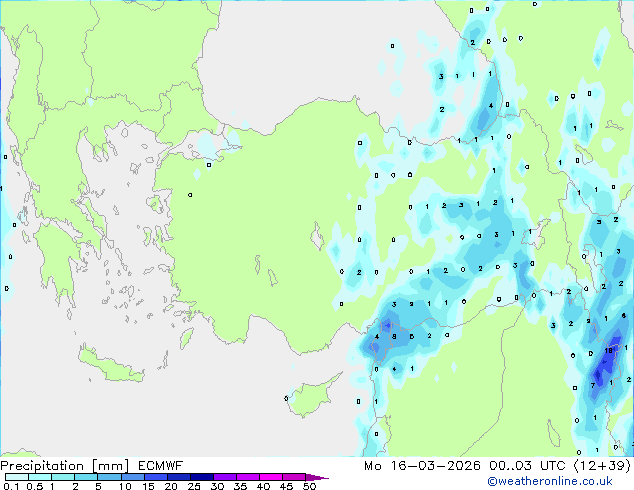
Task: Select the 5–10 mm legend color box
Action: 109,477
